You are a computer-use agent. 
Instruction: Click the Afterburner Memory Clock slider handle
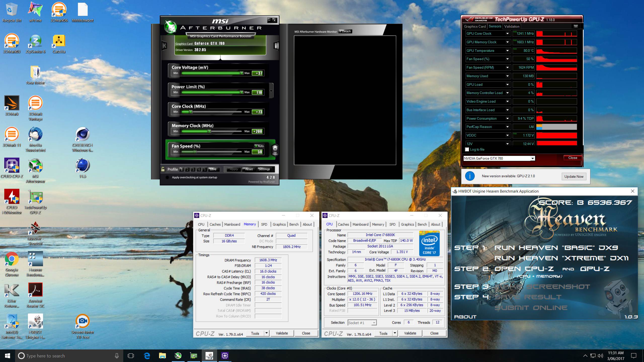pyautogui.click(x=209, y=131)
